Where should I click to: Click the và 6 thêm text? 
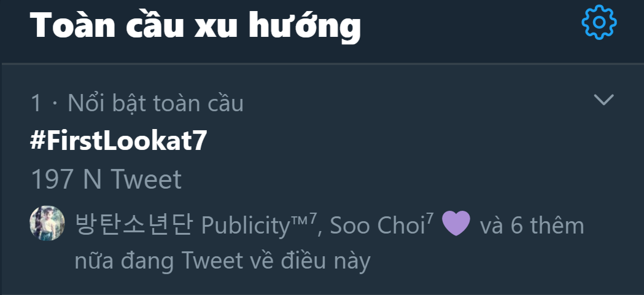coord(532,226)
